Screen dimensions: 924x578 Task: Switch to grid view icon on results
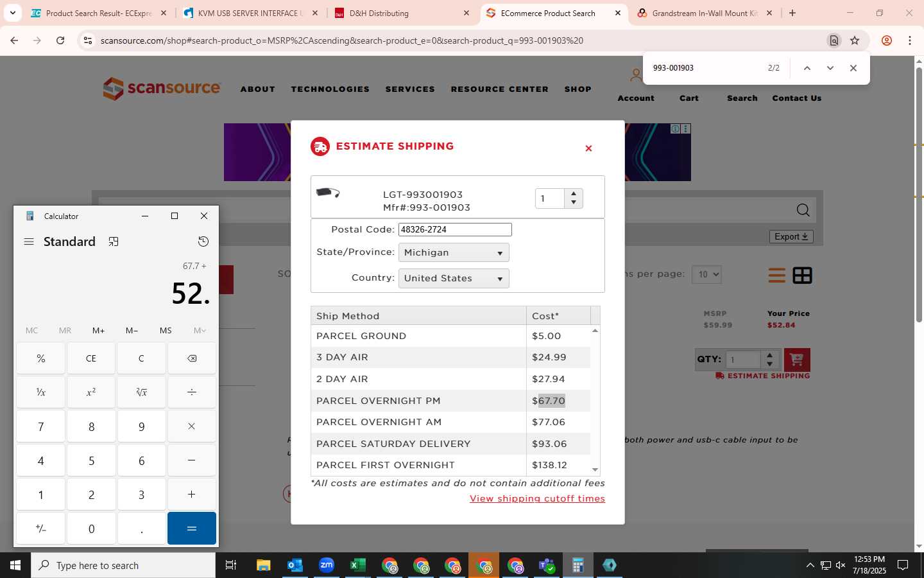tap(802, 276)
